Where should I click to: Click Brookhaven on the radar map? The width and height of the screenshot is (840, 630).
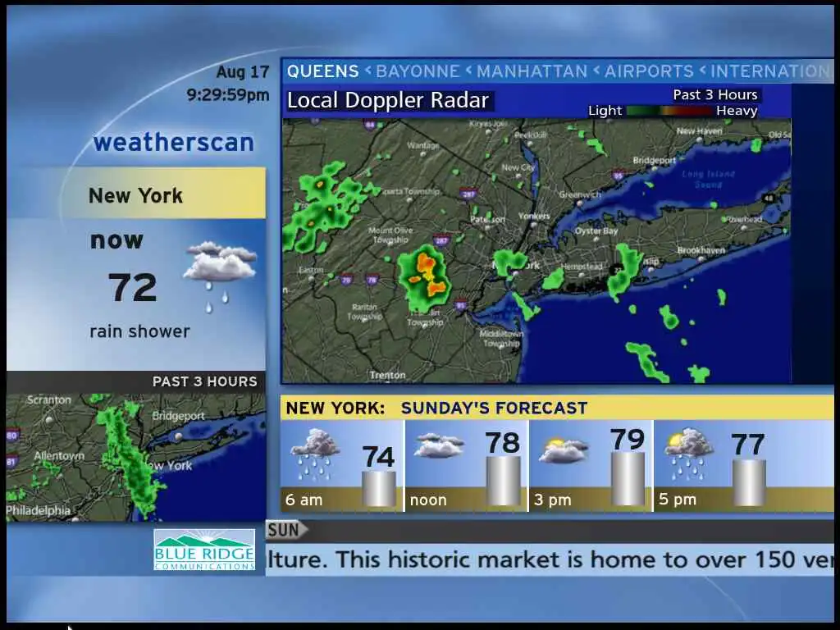pos(701,250)
